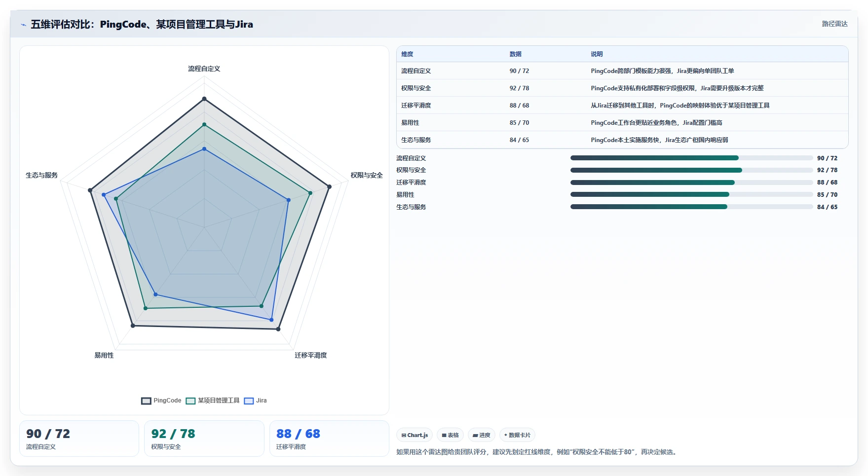The width and height of the screenshot is (868, 476).
Task: Click the description starting PingCode支持私有化部署
Action: (677, 88)
